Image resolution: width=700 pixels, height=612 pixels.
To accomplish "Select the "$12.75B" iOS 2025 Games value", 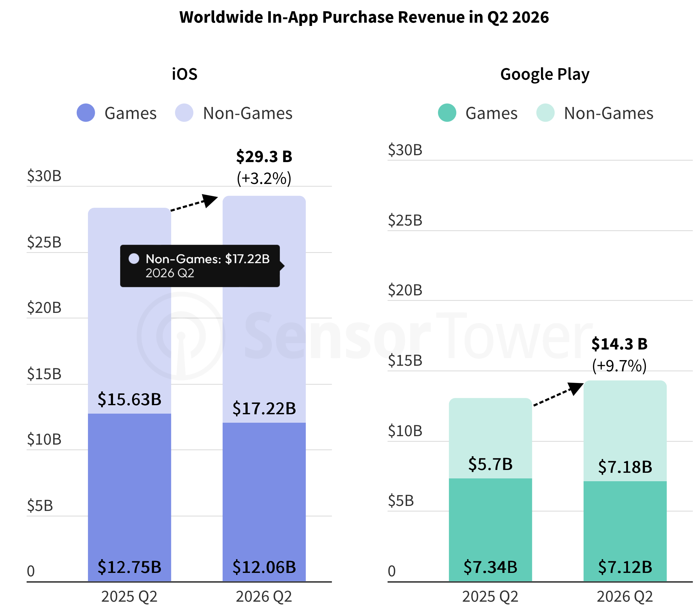I will (130, 567).
